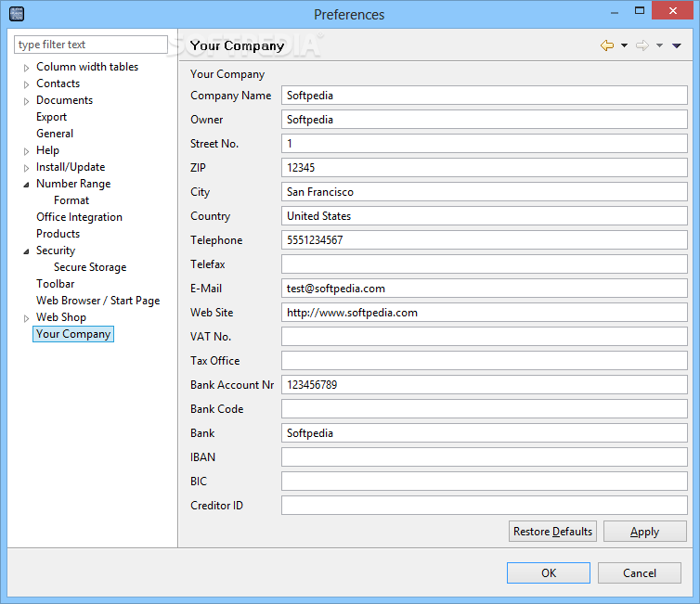Open Web Browser / Start Page settings
Screen dimensions: 700x604
(97, 301)
